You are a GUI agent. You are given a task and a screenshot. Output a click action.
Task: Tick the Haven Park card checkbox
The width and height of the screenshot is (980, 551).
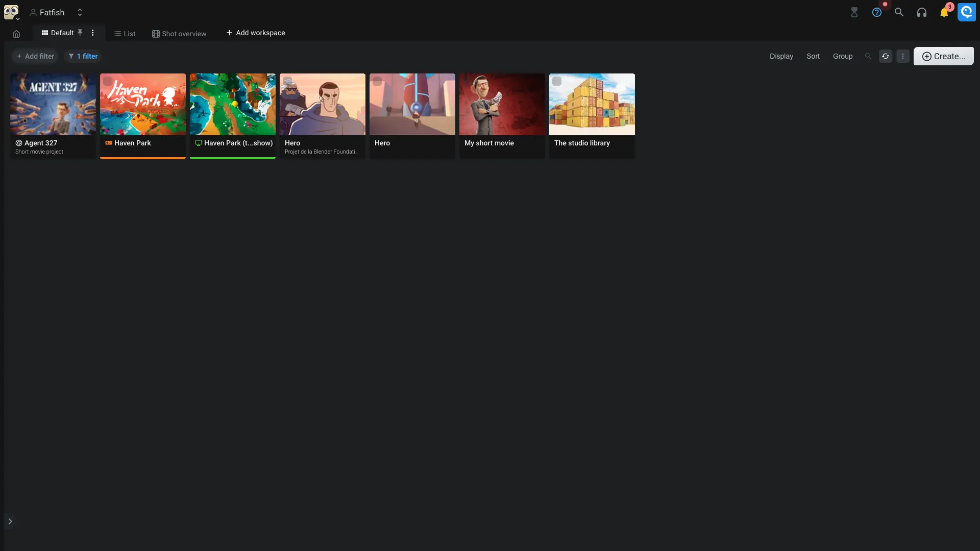click(108, 81)
